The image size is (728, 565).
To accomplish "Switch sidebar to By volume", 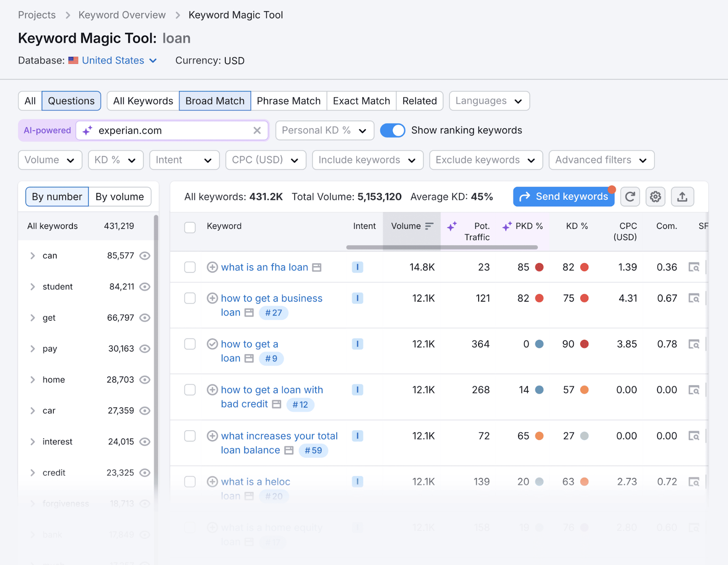I will (x=120, y=197).
